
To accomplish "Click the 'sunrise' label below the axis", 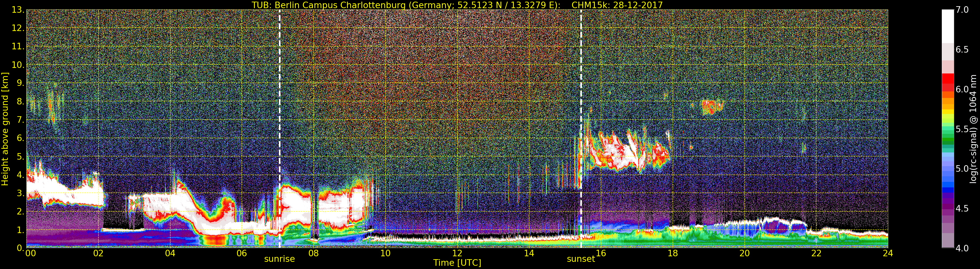I will (x=280, y=259).
